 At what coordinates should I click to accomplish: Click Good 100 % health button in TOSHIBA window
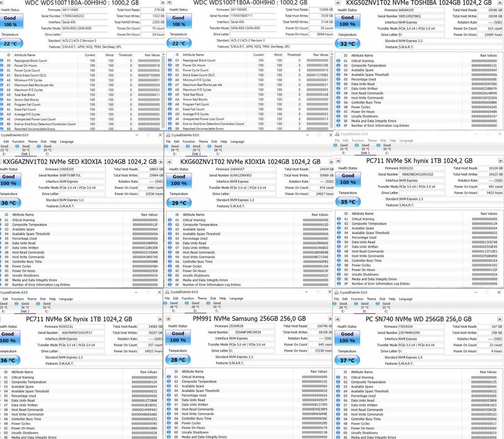347,21
